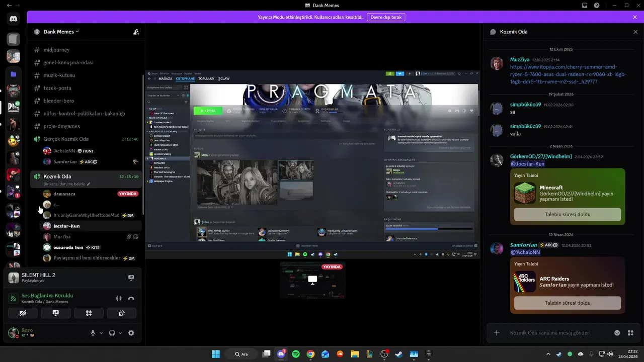Start an activity in voice panel

point(89,313)
